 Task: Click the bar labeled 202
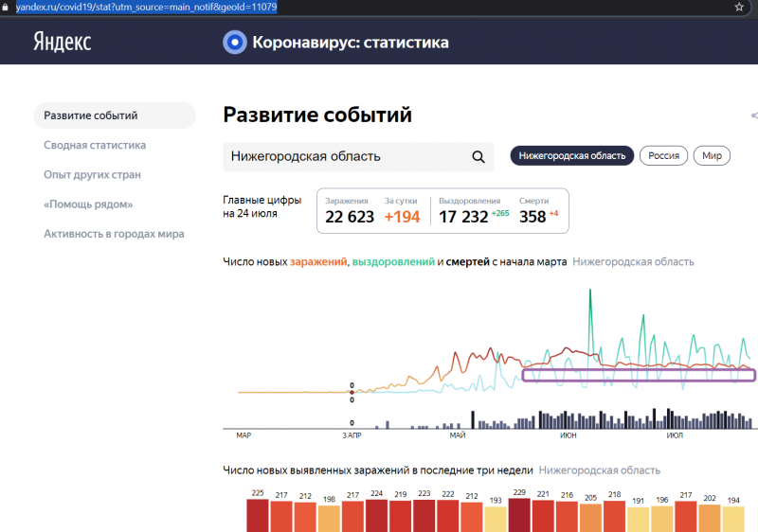pyautogui.click(x=710, y=518)
